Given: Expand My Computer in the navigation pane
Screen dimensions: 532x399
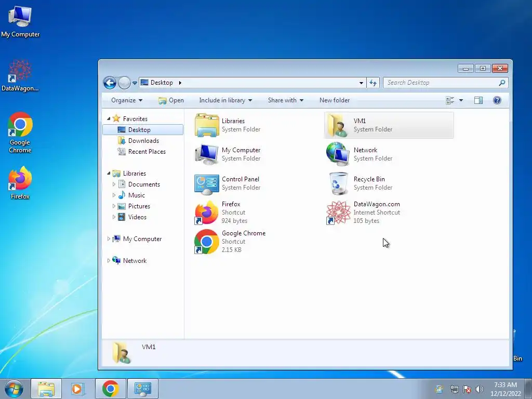Looking at the screenshot, I should [x=109, y=239].
